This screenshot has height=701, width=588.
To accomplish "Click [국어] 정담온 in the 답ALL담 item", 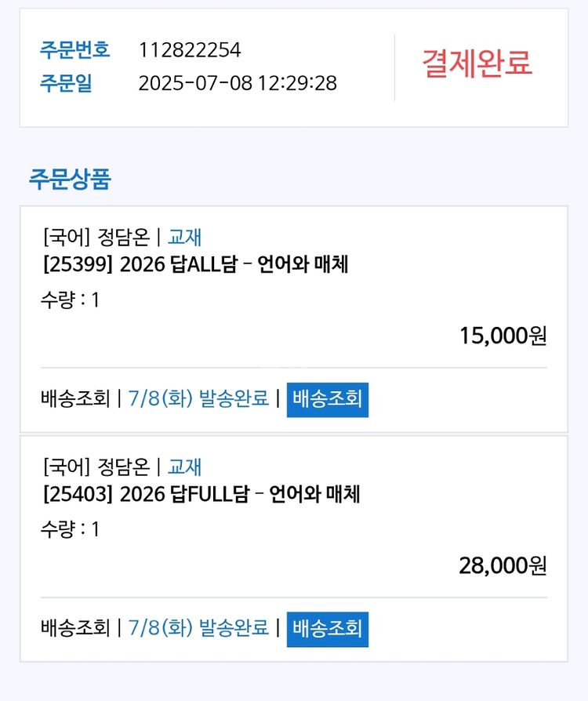I will point(96,237).
